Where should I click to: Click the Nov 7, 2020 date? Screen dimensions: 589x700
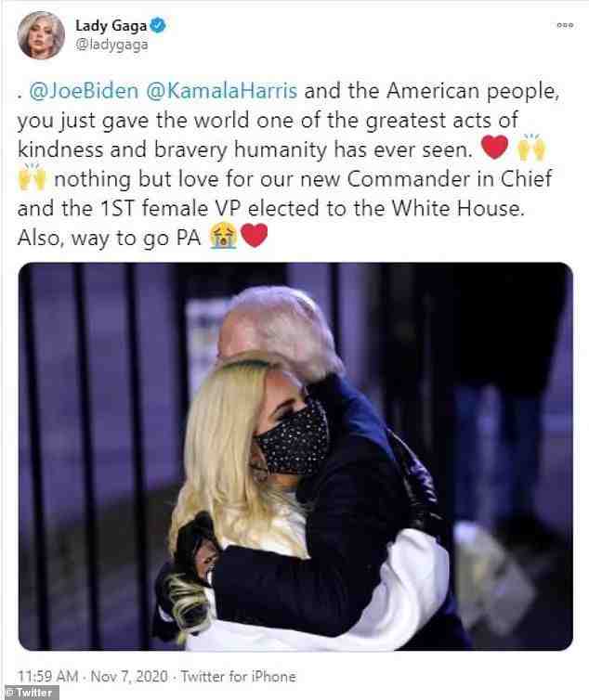(129, 676)
